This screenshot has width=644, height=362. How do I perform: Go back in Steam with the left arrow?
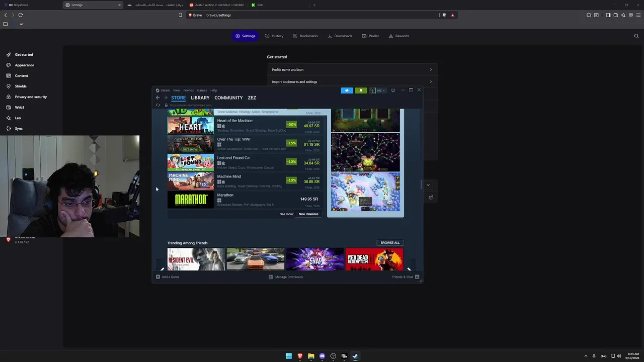pos(157,98)
